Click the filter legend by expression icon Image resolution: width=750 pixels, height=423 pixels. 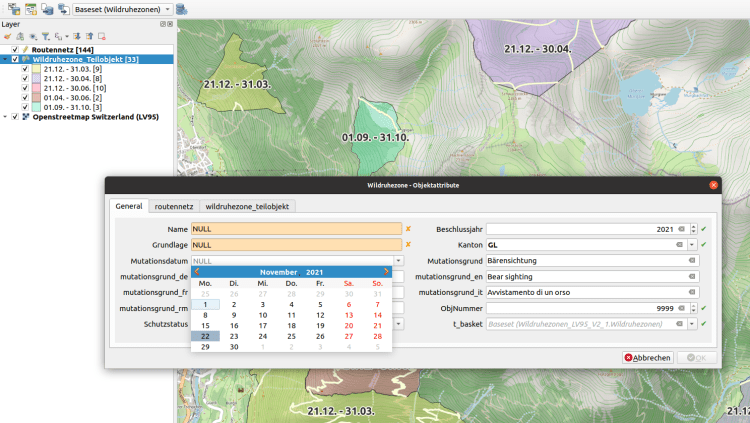click(x=58, y=36)
